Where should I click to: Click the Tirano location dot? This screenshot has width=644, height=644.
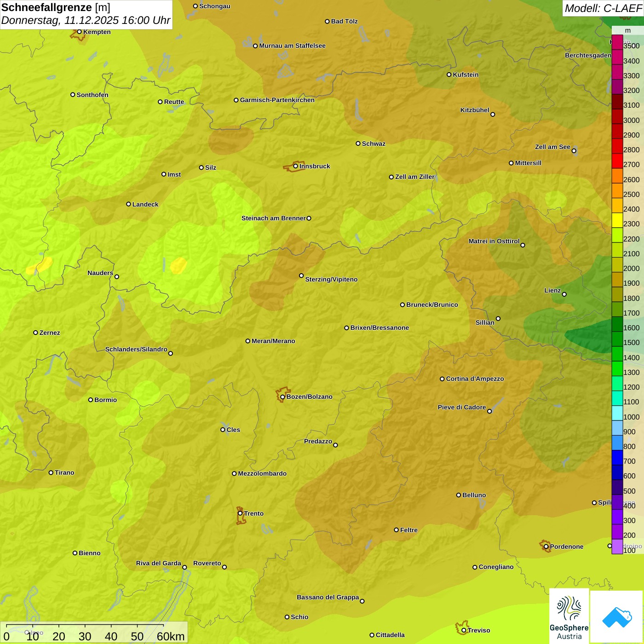[x=51, y=472]
